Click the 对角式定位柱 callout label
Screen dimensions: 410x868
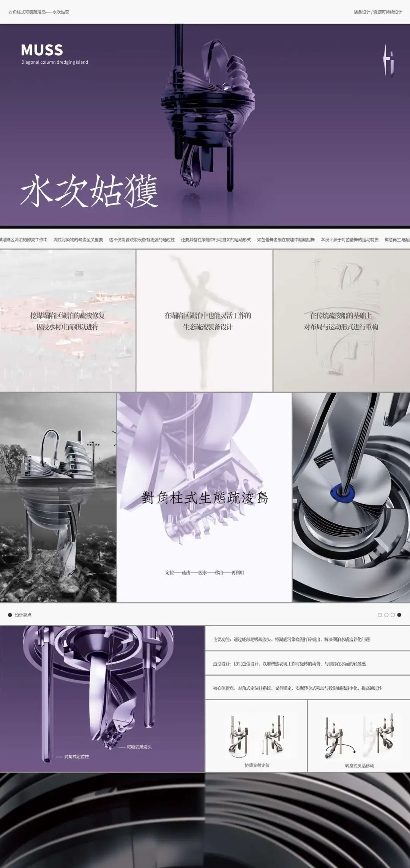click(77, 756)
